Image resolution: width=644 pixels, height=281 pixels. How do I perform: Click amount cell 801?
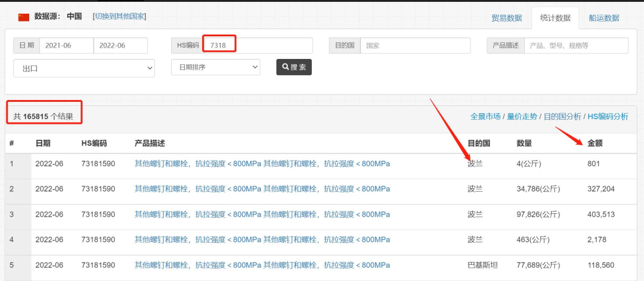(594, 164)
